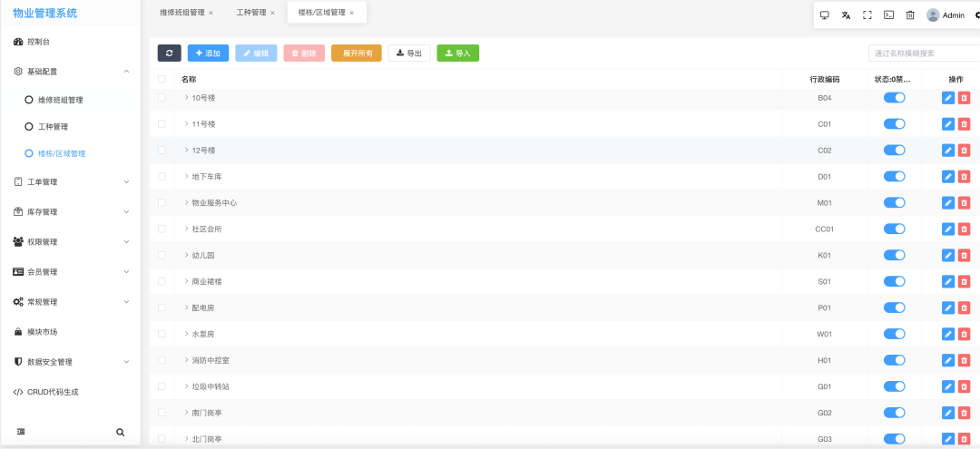Check the checkbox for the 配电房 row
This screenshot has width=980, height=449.
point(162,307)
